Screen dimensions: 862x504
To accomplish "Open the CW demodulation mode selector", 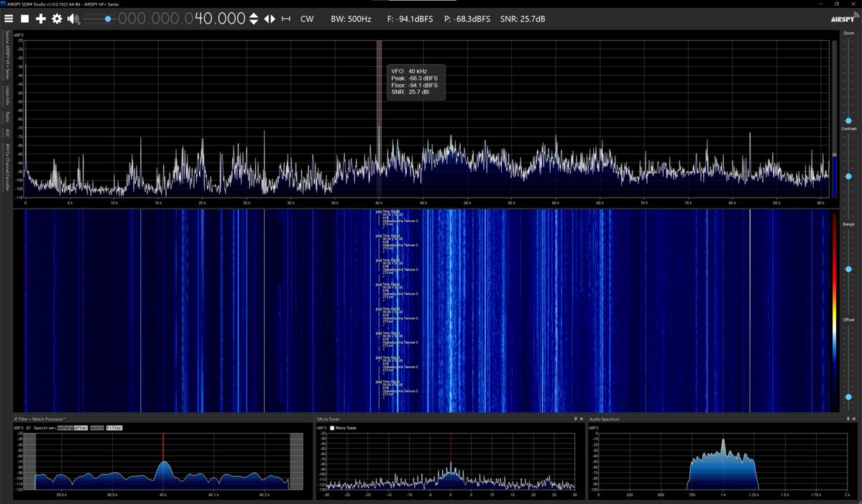I will 307,19.
